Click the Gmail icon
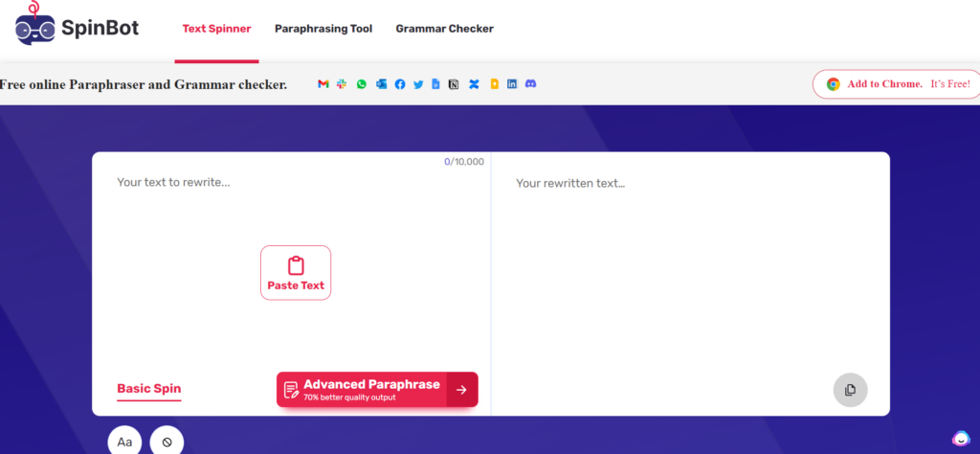Image resolution: width=980 pixels, height=454 pixels. (323, 84)
